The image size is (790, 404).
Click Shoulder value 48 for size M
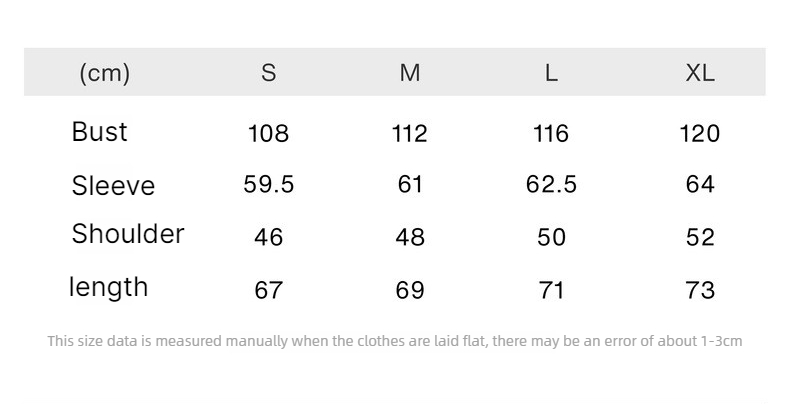410,237
